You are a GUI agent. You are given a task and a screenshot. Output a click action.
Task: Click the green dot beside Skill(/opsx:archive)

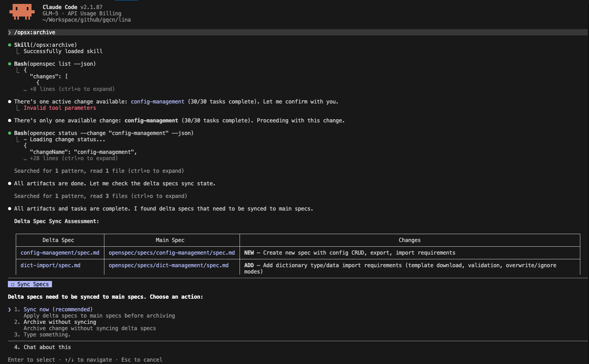tap(9, 44)
